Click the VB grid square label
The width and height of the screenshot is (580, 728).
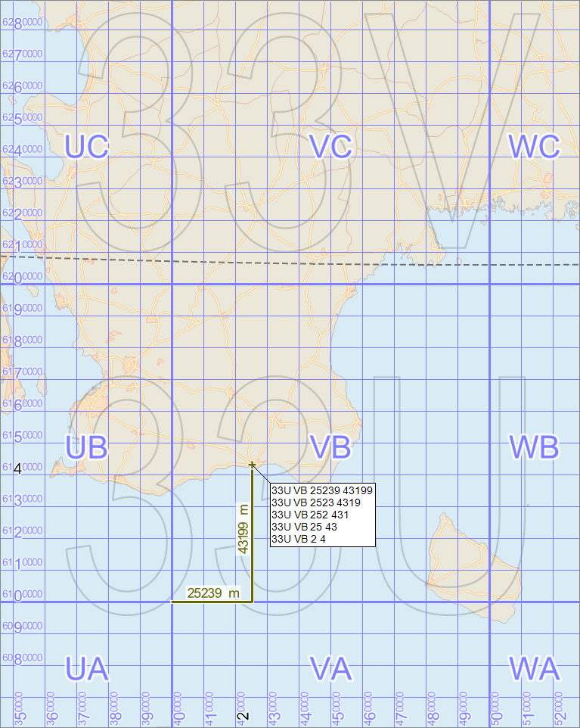(331, 447)
